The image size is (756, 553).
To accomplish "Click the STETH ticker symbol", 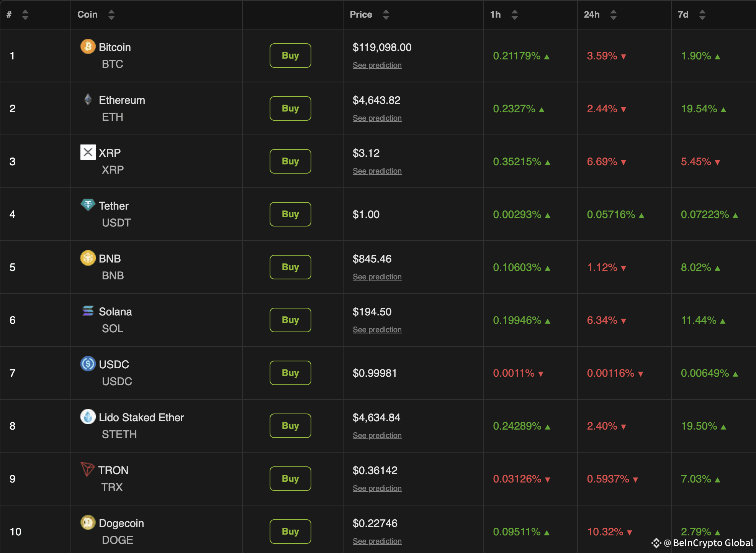I will pos(119,434).
